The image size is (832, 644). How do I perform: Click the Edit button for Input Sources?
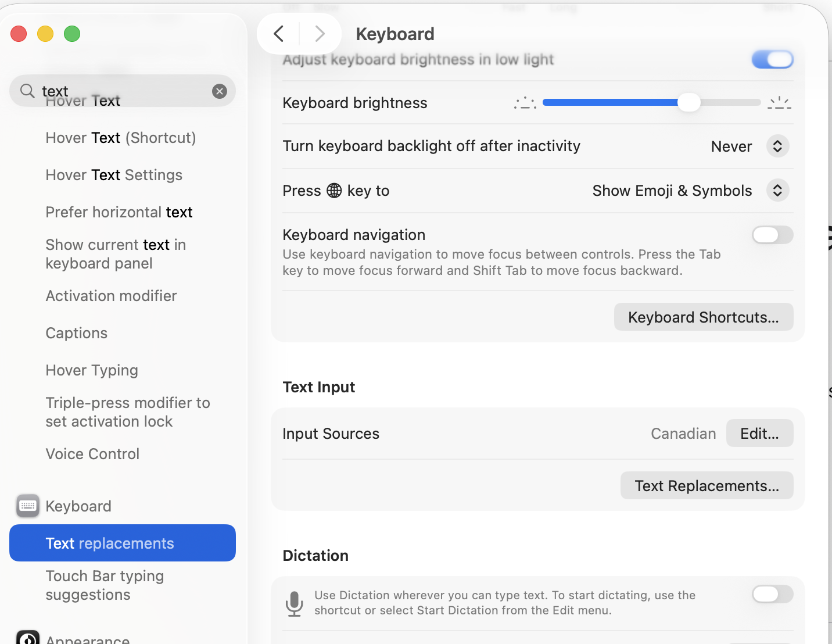point(759,434)
